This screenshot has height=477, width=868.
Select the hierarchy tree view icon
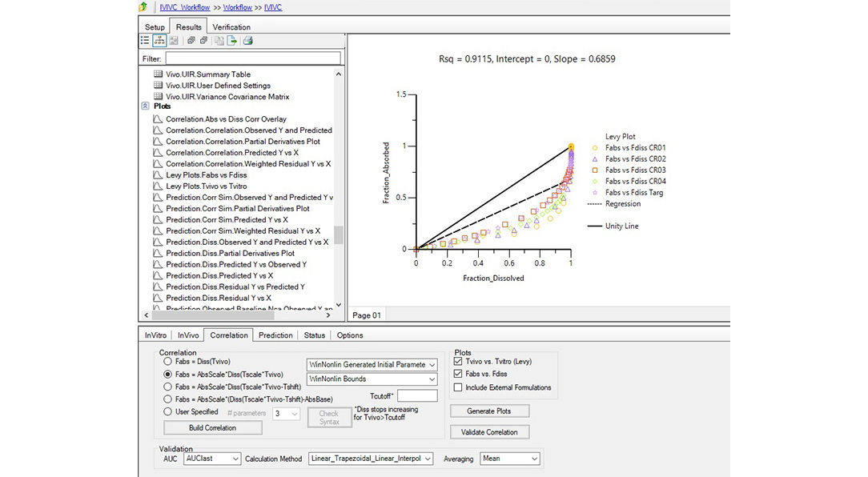click(159, 40)
